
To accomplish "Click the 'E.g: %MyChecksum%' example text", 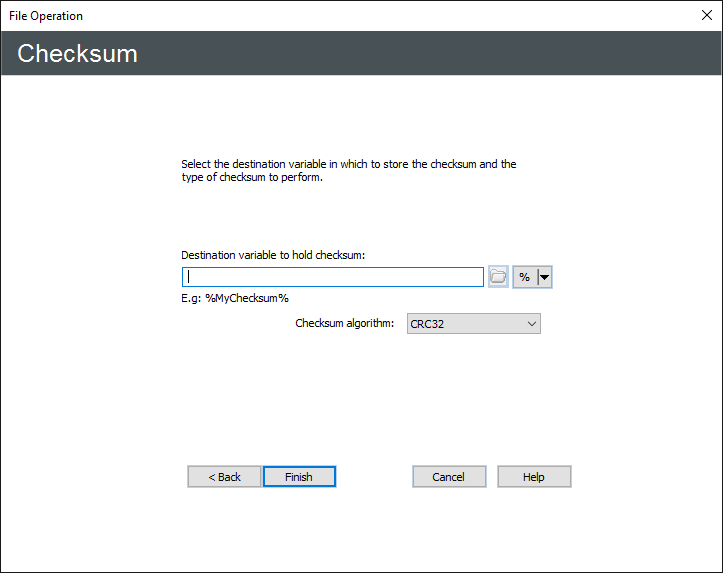I will pos(235,298).
